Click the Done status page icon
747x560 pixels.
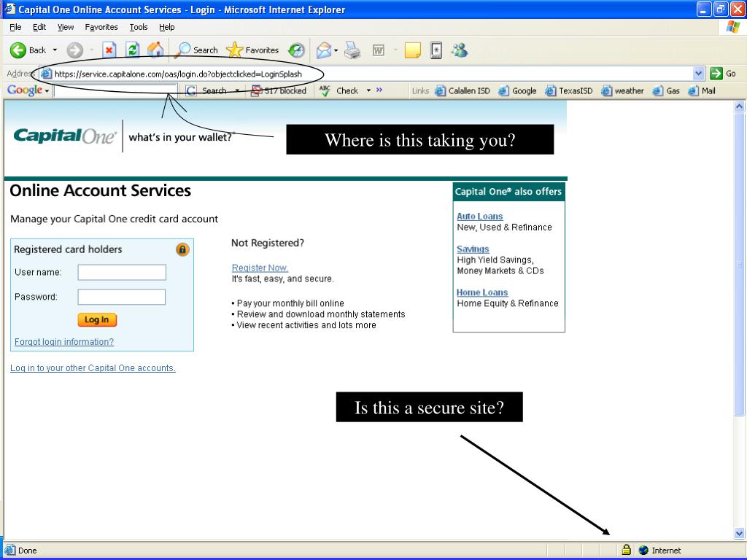pos(9,550)
